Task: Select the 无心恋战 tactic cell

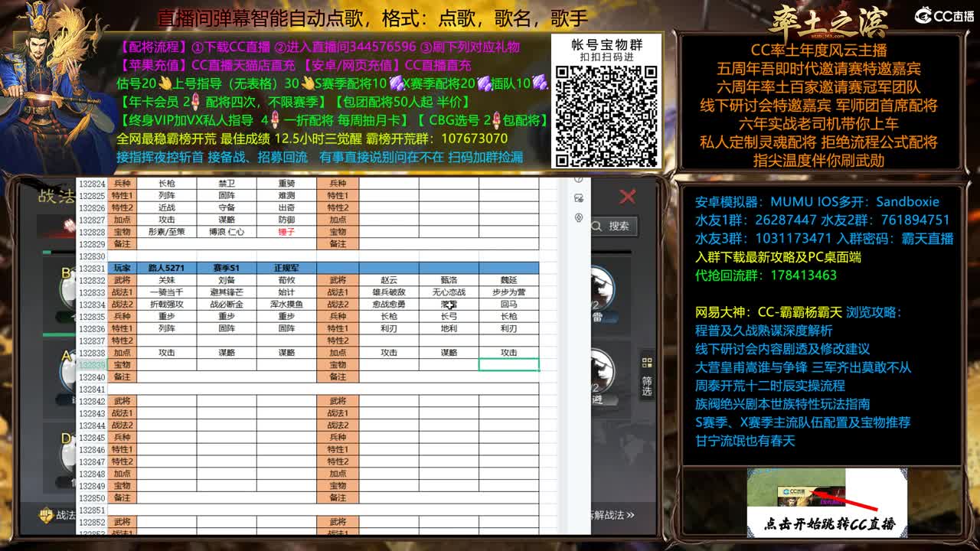Action: [x=449, y=292]
